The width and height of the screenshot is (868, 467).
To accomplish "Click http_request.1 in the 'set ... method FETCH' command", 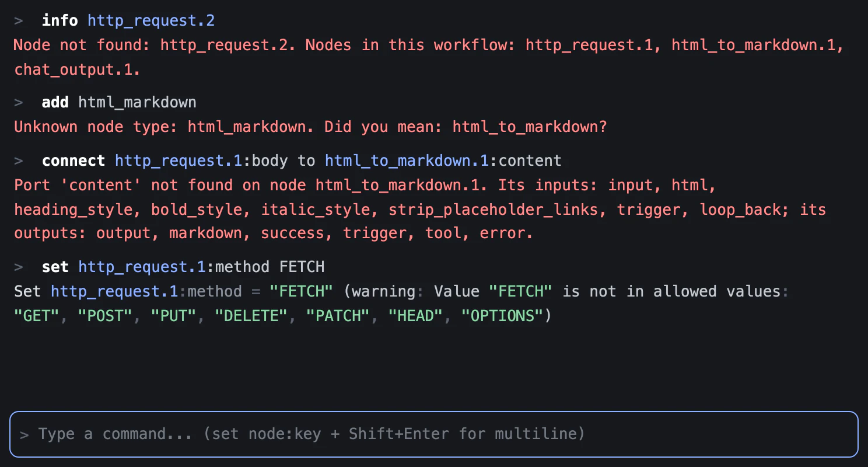I will (x=142, y=267).
